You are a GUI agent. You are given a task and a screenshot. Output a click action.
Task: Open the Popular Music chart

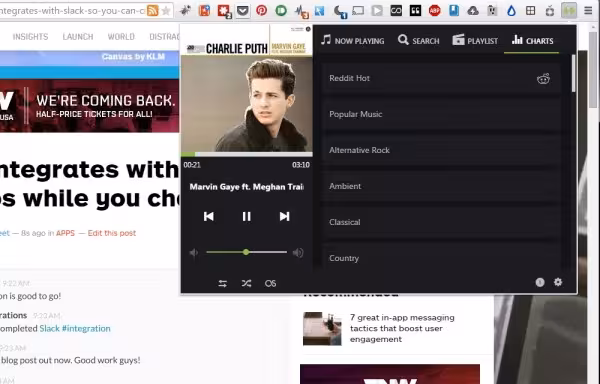[441, 114]
